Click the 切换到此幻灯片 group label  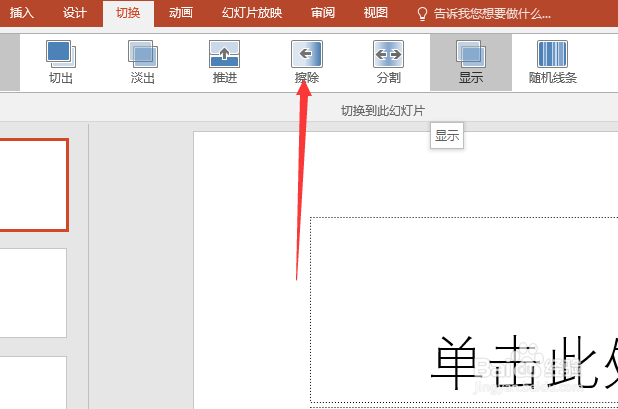pos(383,111)
